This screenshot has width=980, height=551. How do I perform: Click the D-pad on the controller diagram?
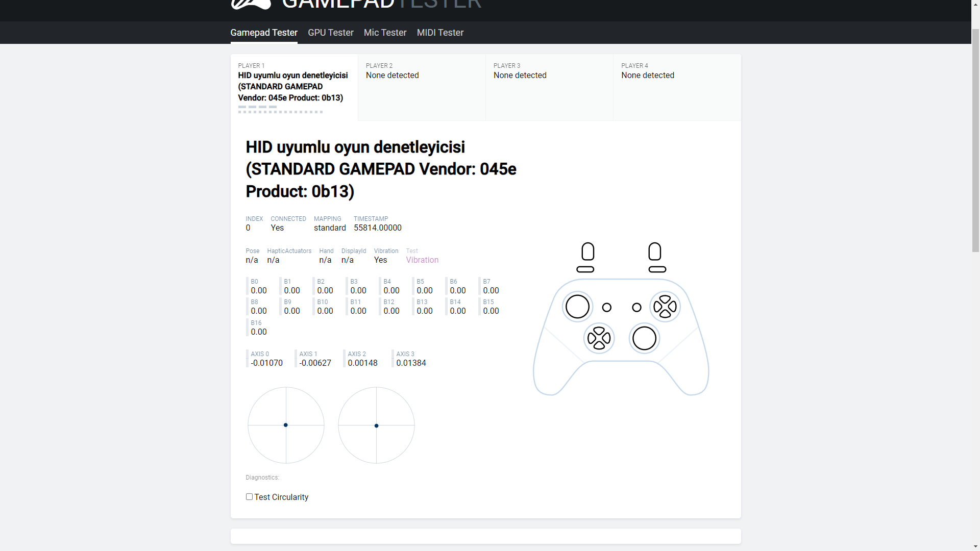[599, 338]
